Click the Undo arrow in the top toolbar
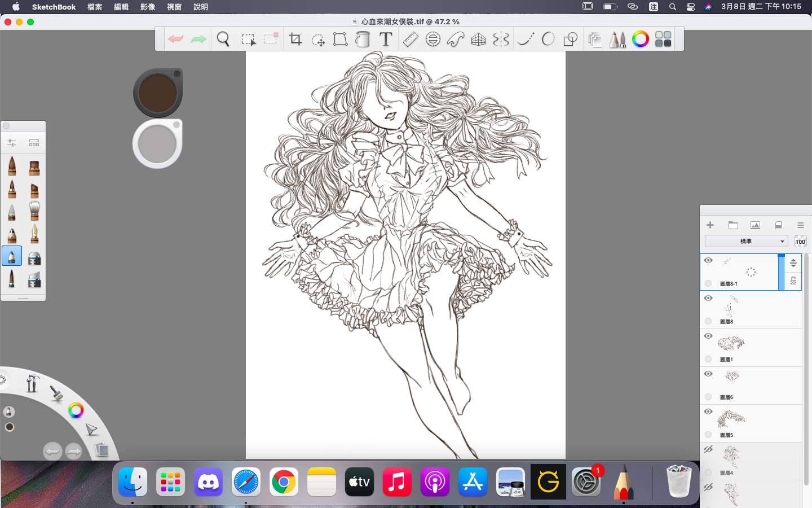This screenshot has height=508, width=812. pyautogui.click(x=175, y=39)
